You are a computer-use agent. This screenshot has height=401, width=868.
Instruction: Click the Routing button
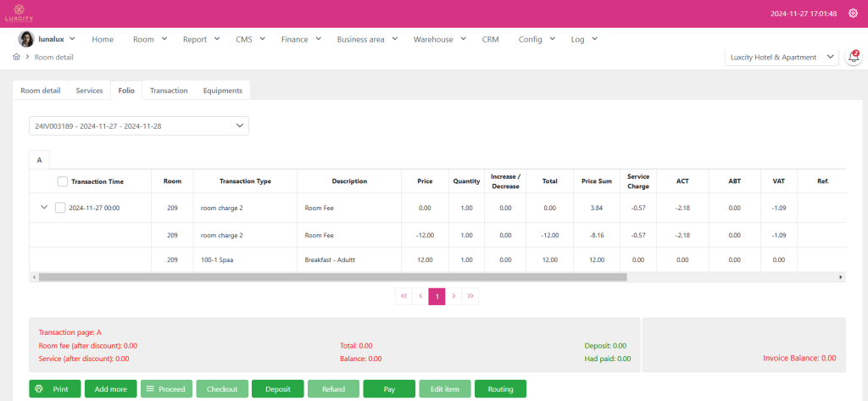coord(500,389)
